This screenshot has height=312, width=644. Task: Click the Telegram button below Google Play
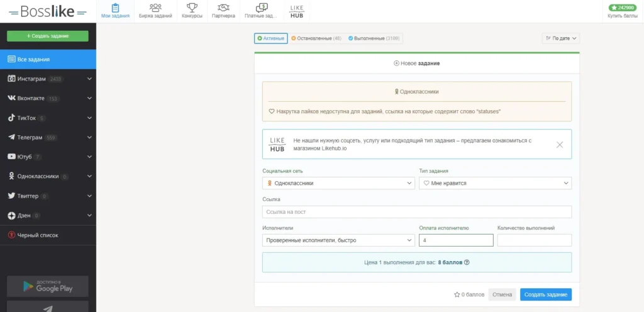pyautogui.click(x=48, y=307)
